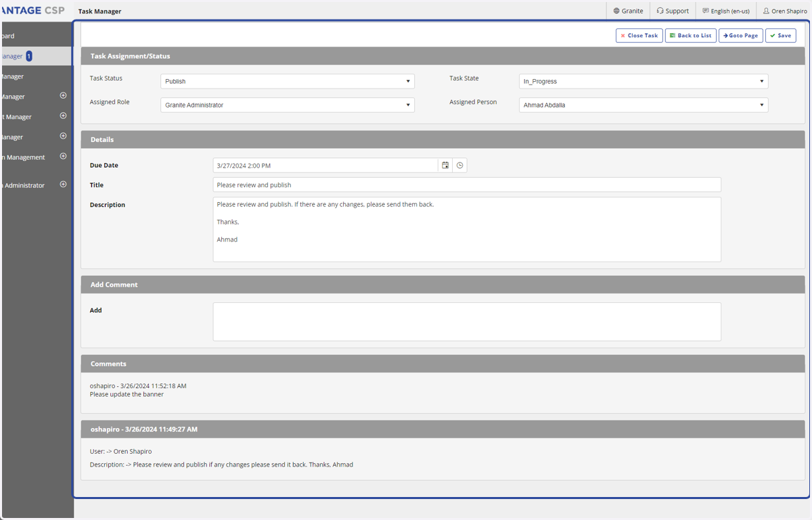Open the Assigned Person dropdown showing Ahmad Abdalla
The height and width of the screenshot is (520, 812).
[644, 105]
